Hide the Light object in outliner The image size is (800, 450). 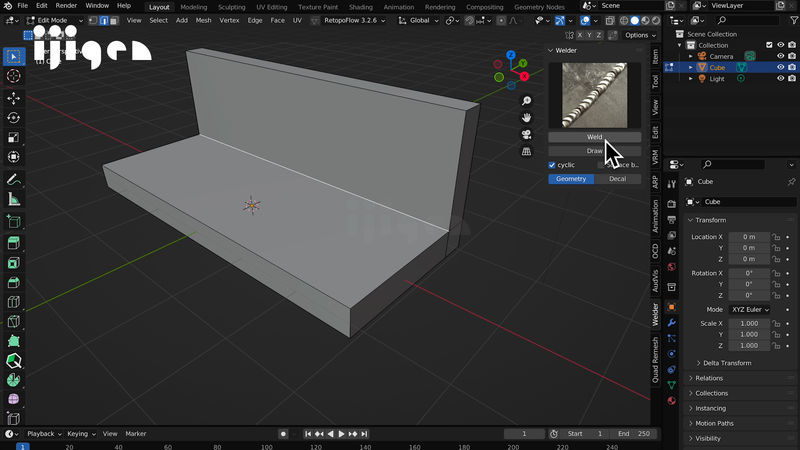781,79
